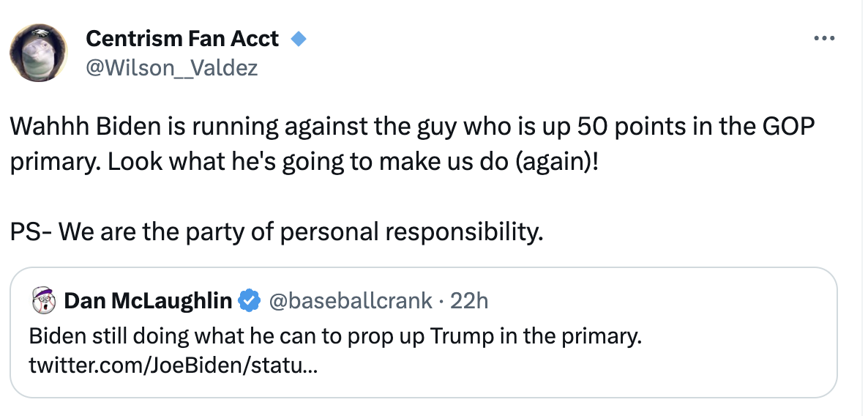Click the word Trump in quoted tweet
868x416 pixels.
[462, 336]
